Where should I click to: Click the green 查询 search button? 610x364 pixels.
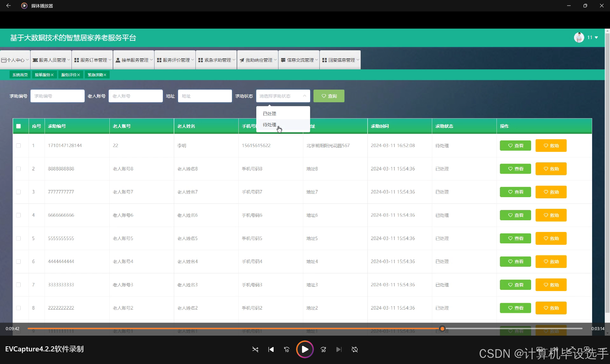329,96
